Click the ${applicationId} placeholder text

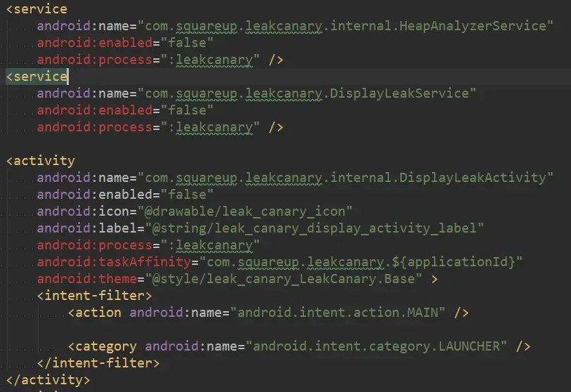pos(454,262)
